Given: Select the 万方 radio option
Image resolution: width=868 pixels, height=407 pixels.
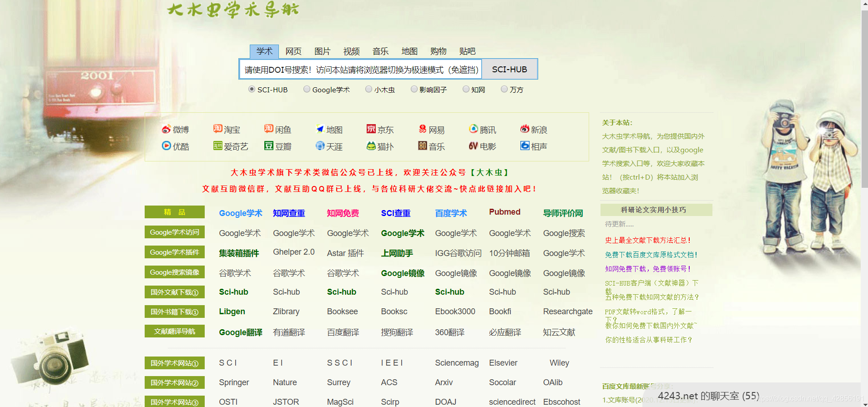Looking at the screenshot, I should pyautogui.click(x=504, y=89).
